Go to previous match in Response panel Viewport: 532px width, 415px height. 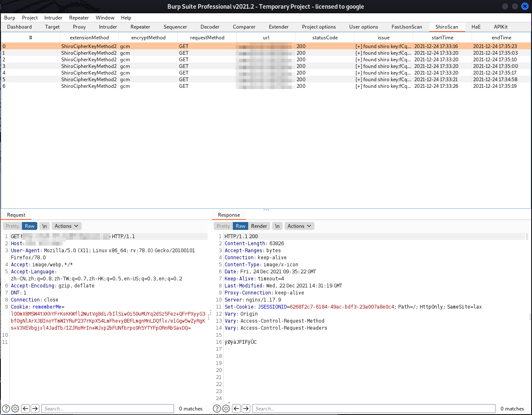[236, 408]
